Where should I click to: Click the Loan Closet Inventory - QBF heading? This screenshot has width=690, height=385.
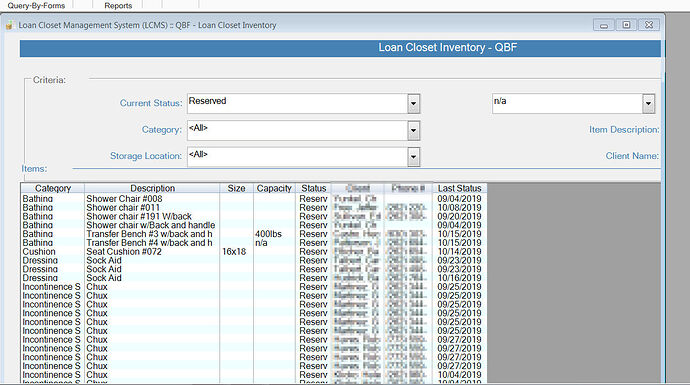448,48
